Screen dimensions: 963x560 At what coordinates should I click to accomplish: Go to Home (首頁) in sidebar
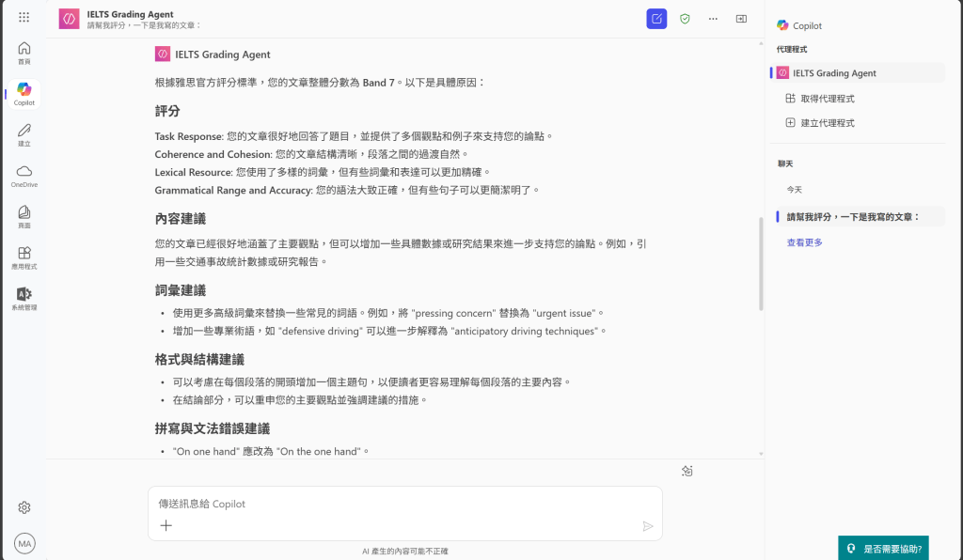click(x=24, y=53)
